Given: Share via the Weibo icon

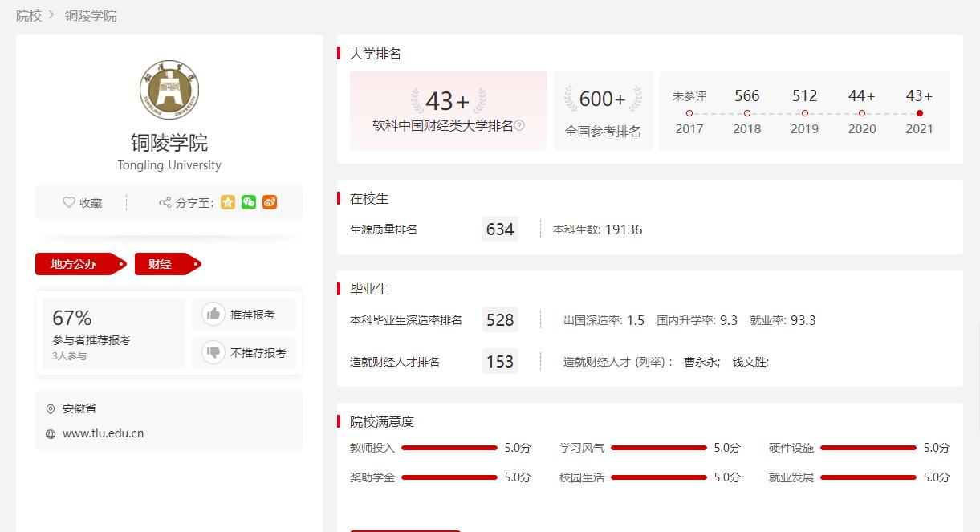Looking at the screenshot, I should click(x=269, y=202).
